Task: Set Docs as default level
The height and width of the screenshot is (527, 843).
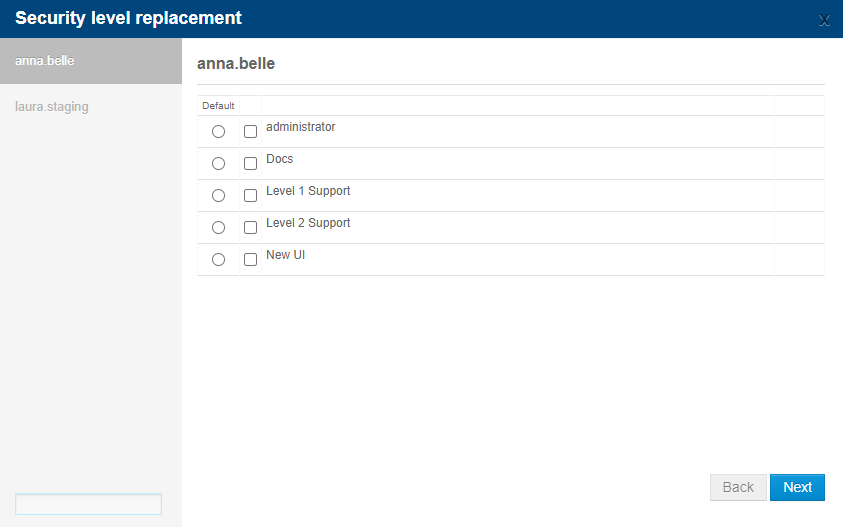Action: point(218,163)
